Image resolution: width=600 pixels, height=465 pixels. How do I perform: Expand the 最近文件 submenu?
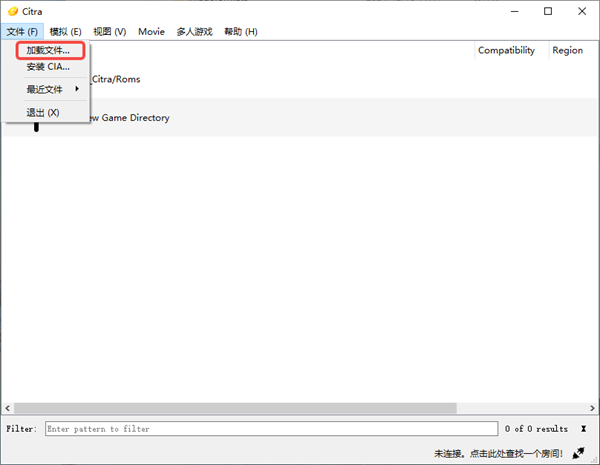pos(52,90)
